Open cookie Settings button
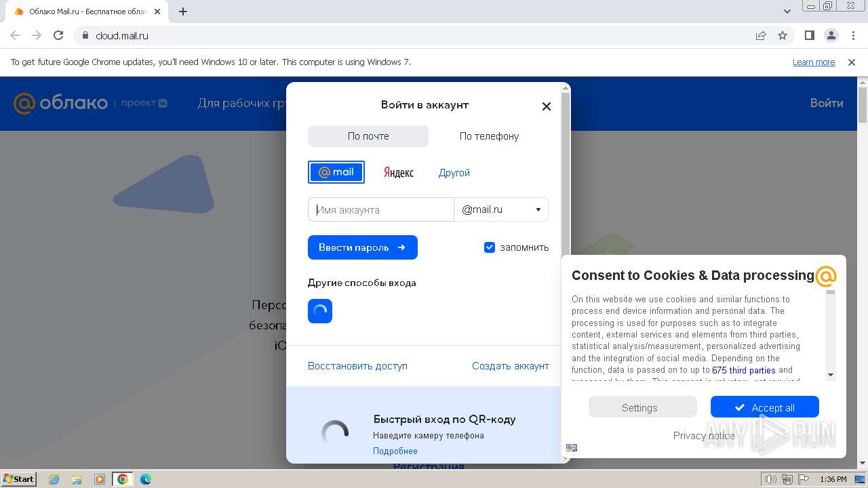 (642, 407)
